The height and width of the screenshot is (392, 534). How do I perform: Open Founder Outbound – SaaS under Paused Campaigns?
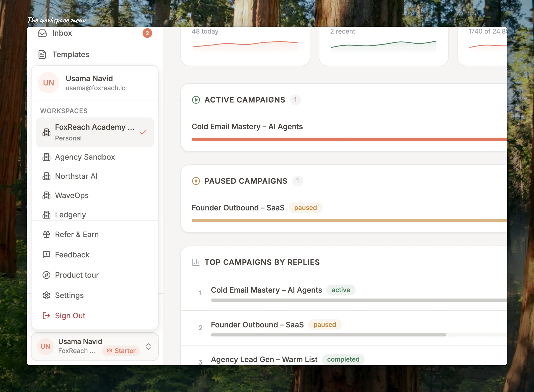point(238,208)
